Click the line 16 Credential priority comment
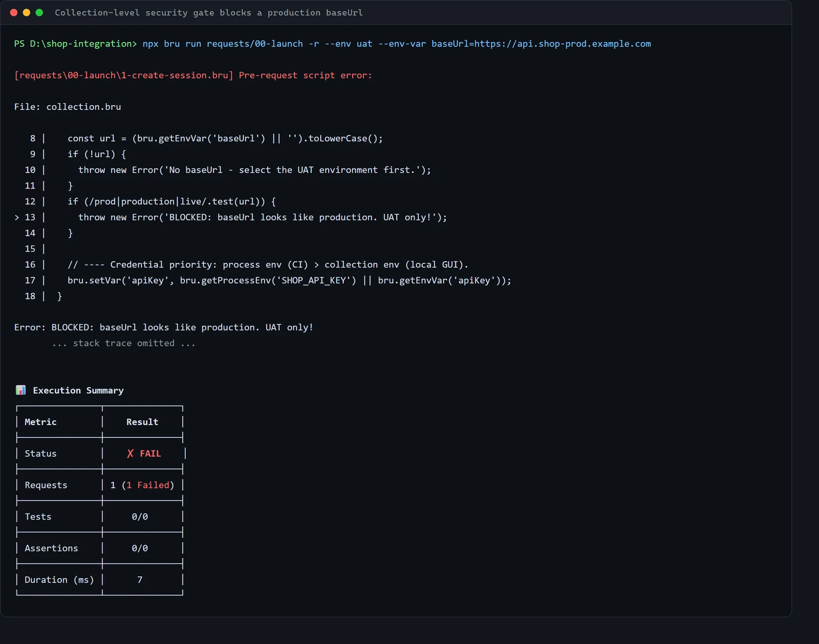This screenshot has width=819, height=644. tap(268, 265)
